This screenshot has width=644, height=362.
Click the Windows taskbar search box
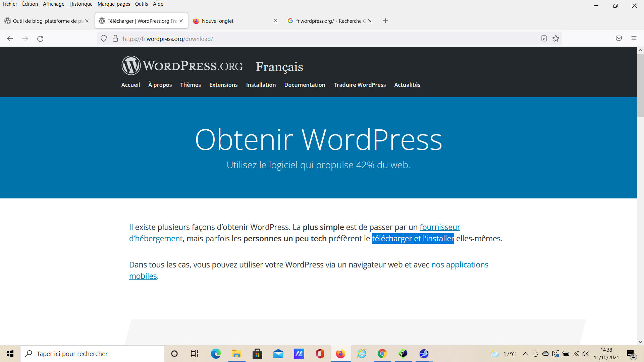(x=92, y=354)
